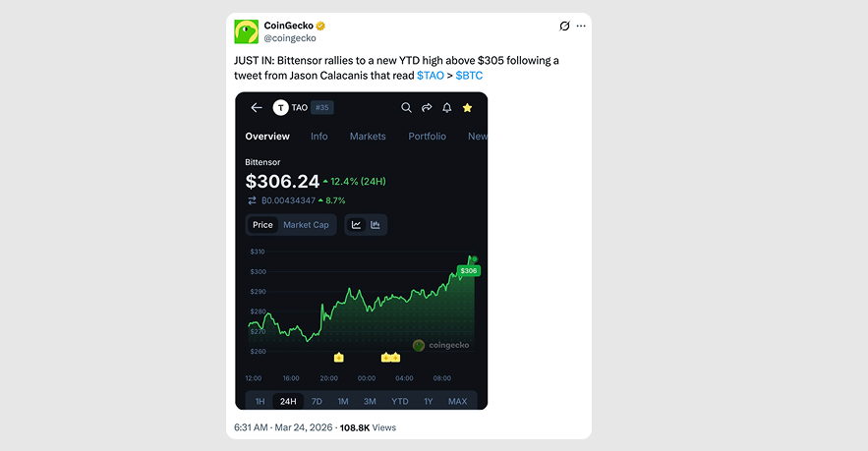Open the Info tab
The width and height of the screenshot is (868, 451).
pyautogui.click(x=319, y=137)
